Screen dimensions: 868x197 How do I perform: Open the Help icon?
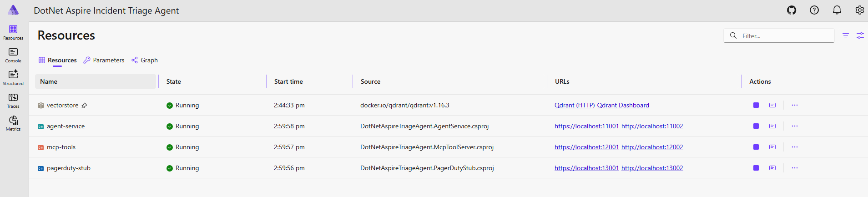[814, 10]
